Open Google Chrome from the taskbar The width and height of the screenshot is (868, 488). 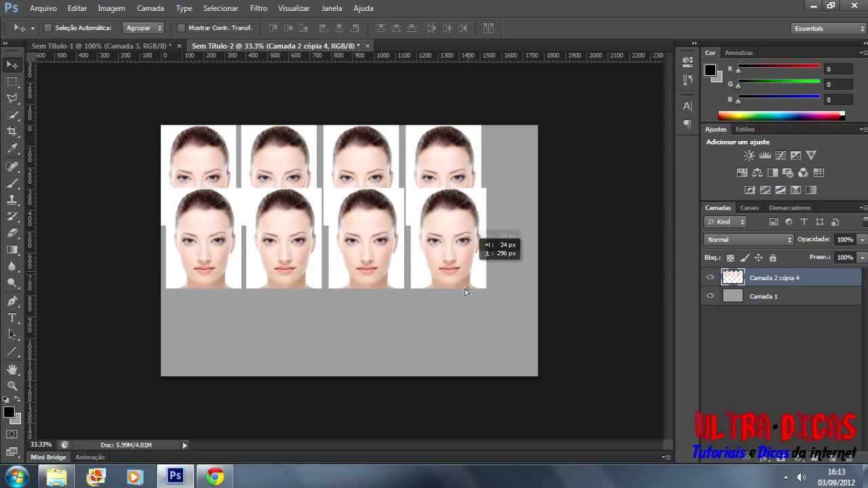pyautogui.click(x=215, y=476)
